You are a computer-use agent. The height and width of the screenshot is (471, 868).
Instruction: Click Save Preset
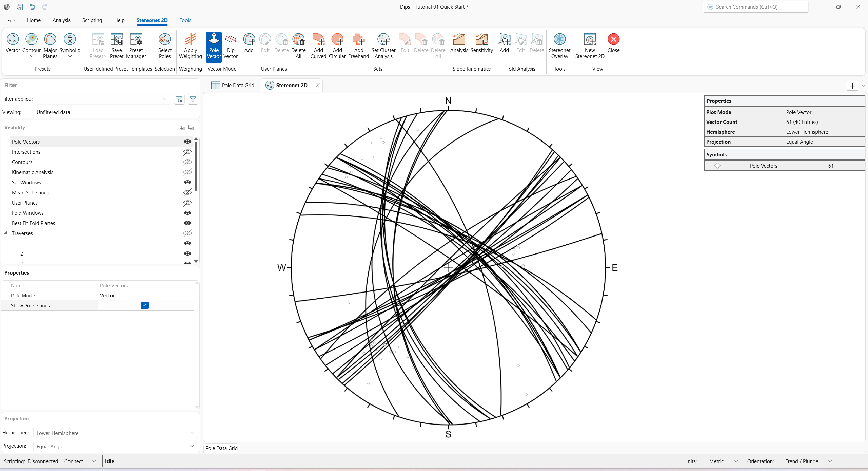click(x=117, y=46)
